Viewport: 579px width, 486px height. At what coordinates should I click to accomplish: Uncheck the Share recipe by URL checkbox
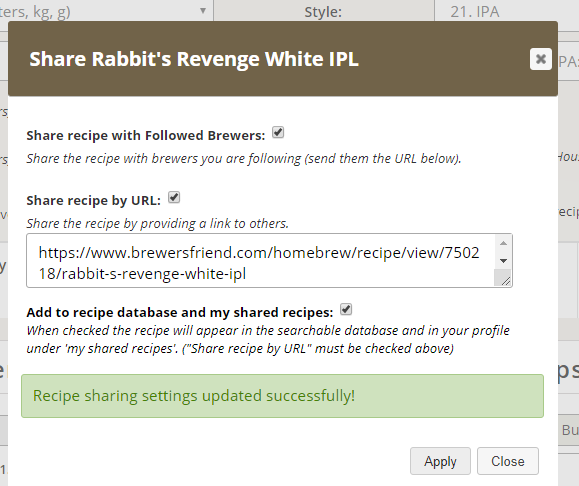point(174,198)
